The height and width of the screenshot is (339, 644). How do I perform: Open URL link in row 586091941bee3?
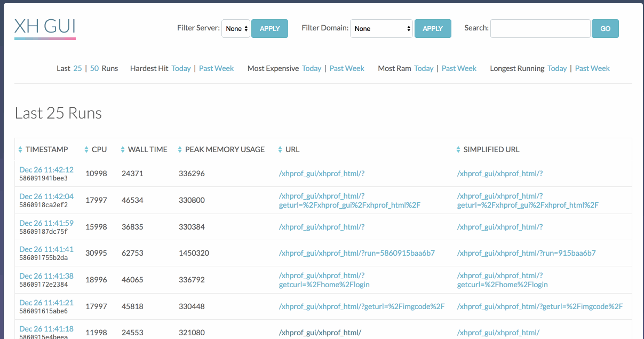(x=322, y=174)
